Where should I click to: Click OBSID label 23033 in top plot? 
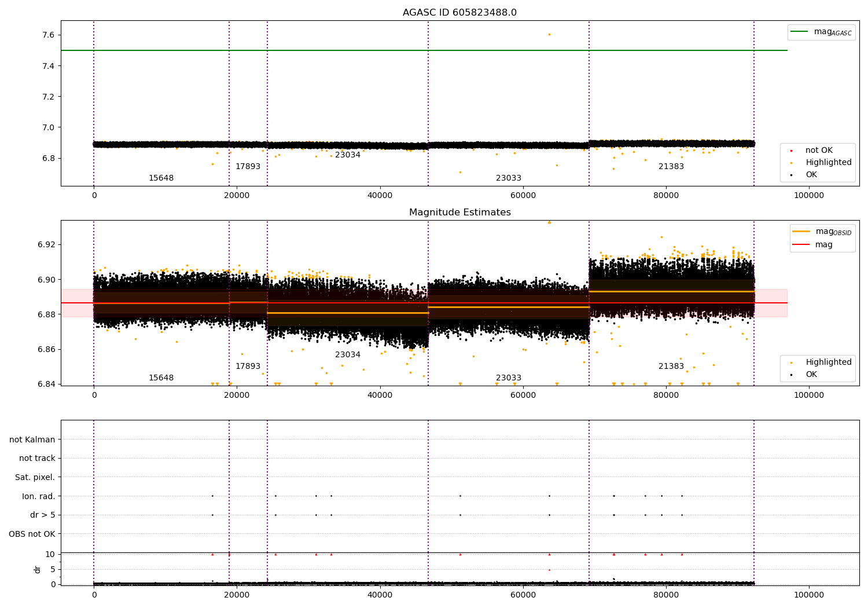[509, 178]
